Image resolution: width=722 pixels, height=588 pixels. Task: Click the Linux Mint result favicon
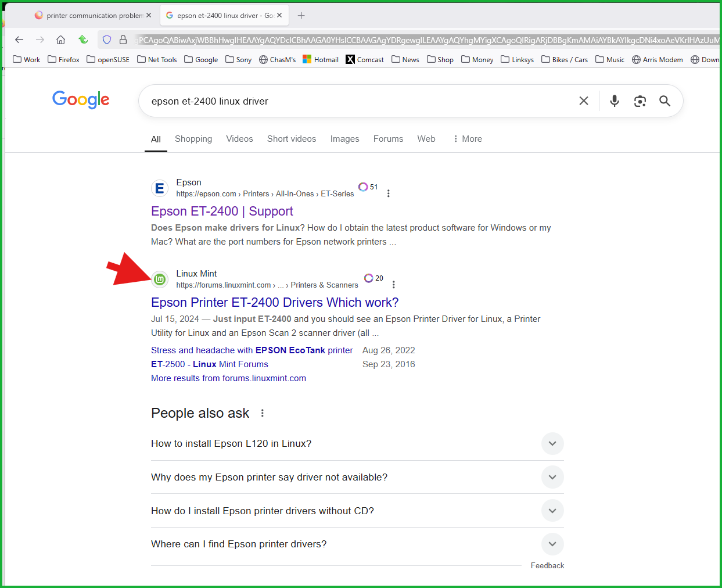[x=160, y=279]
